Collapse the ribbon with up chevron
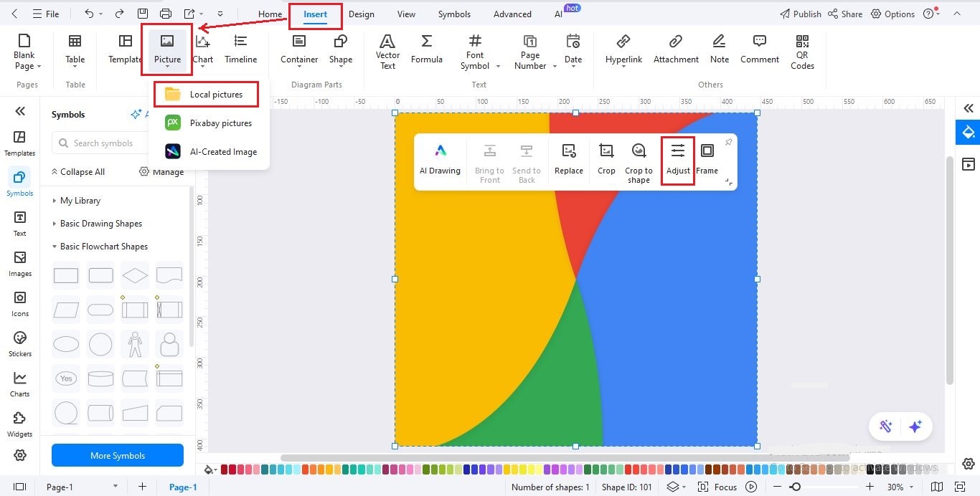 (957, 14)
